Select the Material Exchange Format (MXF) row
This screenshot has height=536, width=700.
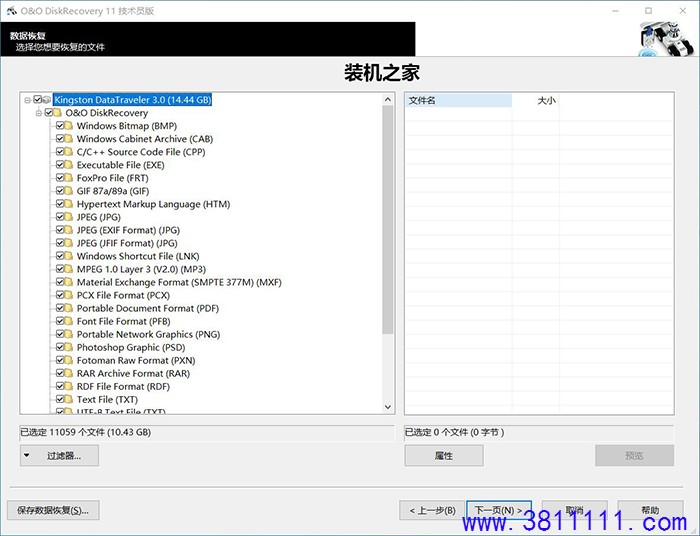pos(179,282)
